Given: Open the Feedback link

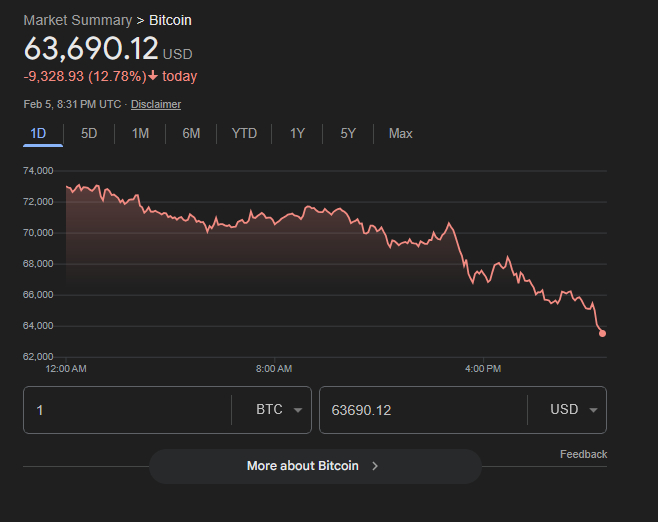Looking at the screenshot, I should click(583, 454).
